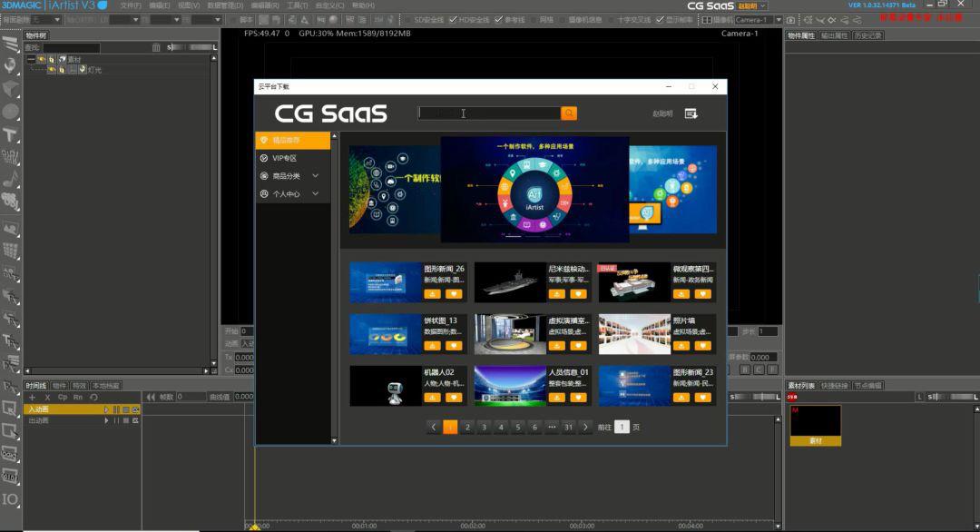This screenshot has width=980, height=532.
Task: Open the 背面剔除 dropdown in top toolbar
Action: (47, 20)
